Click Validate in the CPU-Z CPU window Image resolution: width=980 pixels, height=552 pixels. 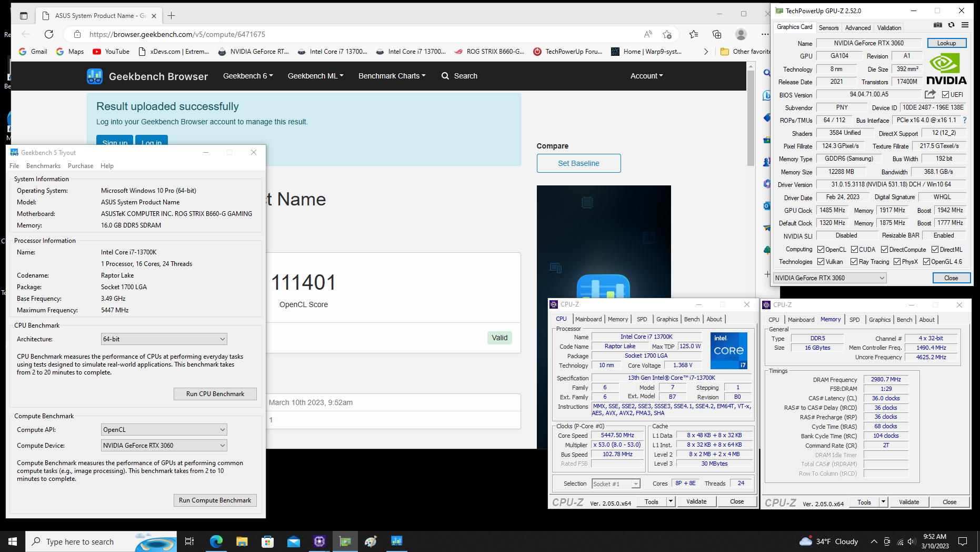[x=696, y=501]
